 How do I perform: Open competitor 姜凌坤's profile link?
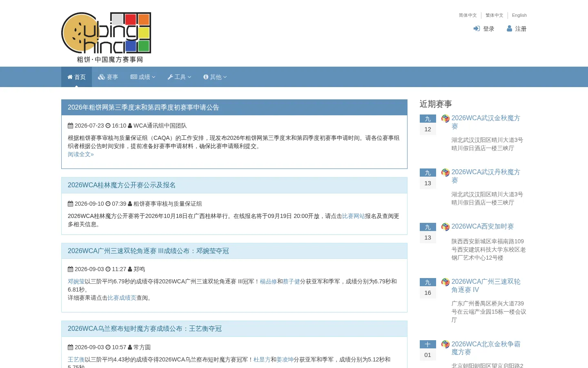click(285, 359)
